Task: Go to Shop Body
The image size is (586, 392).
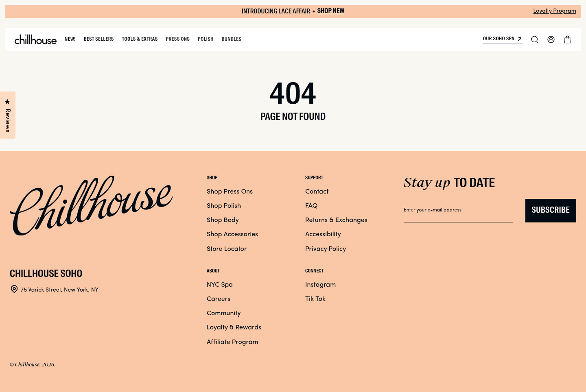Action: click(x=223, y=220)
